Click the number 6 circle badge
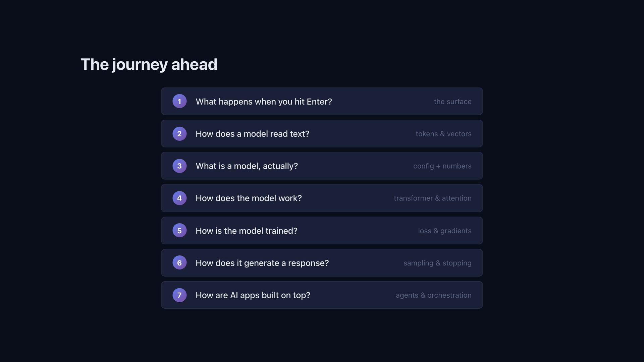The height and width of the screenshot is (362, 644). click(x=179, y=263)
